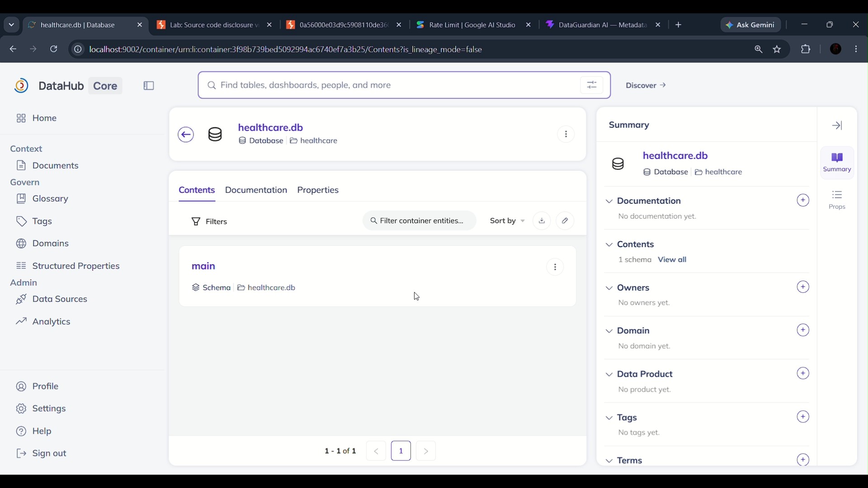Focus the Filter container entities field

click(420, 221)
